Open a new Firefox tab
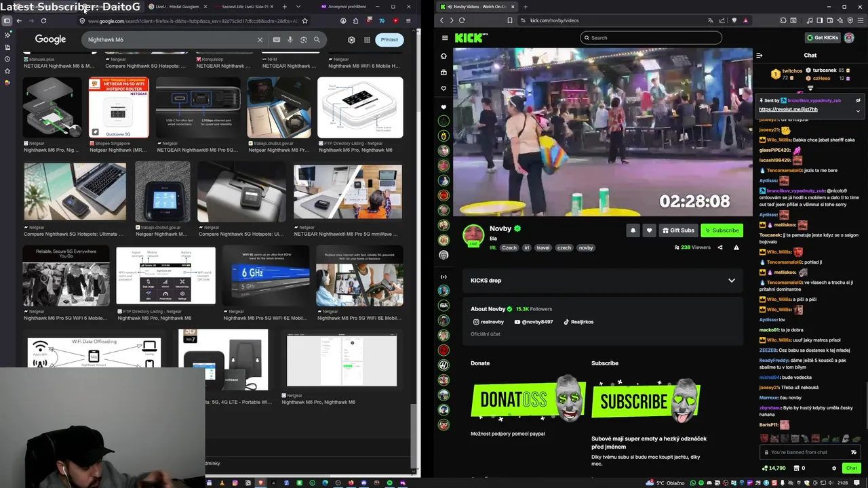The width and height of the screenshot is (868, 488). (284, 7)
